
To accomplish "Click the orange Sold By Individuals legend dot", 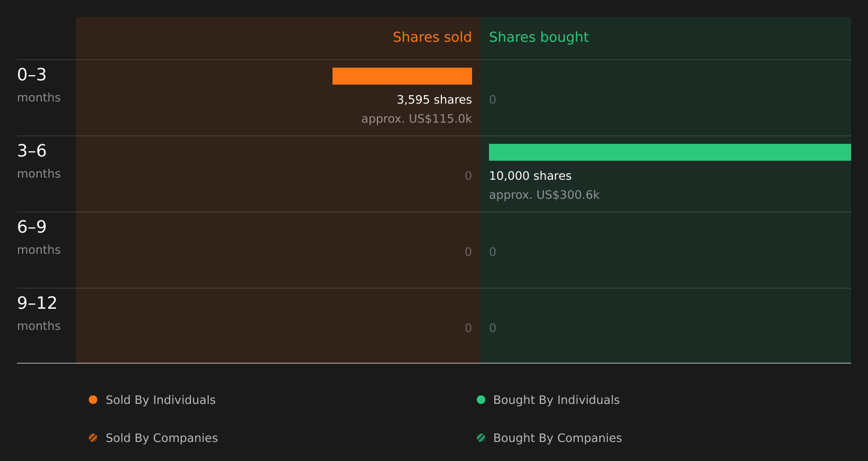I will tap(93, 400).
